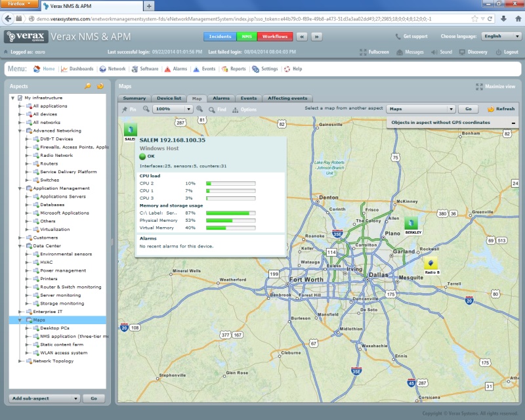The height and width of the screenshot is (420, 525).
Task: Collapse the My infrastructure tree node
Action: [x=12, y=98]
